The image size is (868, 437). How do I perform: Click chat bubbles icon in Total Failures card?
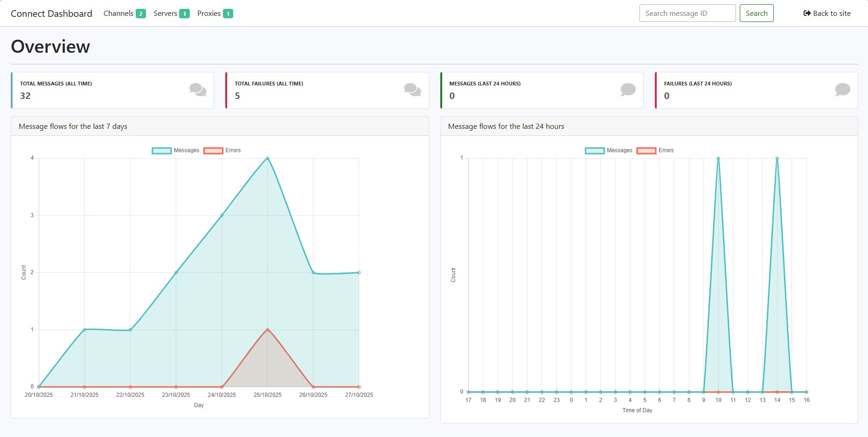(412, 90)
